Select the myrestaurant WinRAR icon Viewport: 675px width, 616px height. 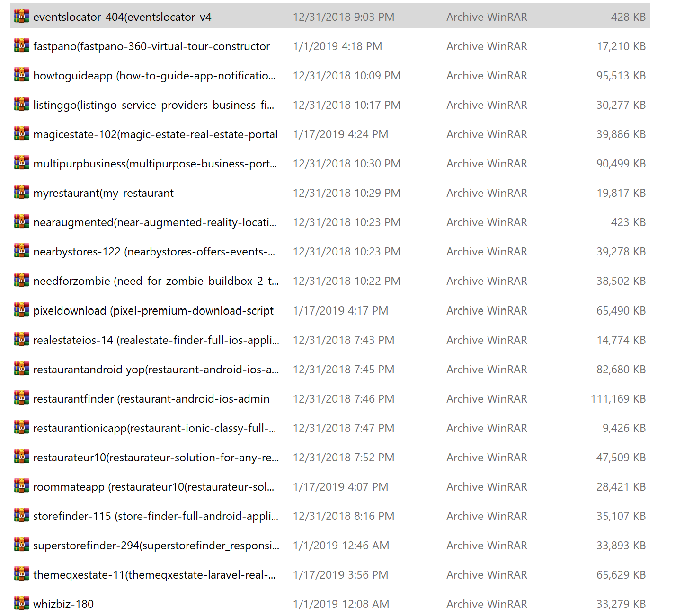(22, 192)
